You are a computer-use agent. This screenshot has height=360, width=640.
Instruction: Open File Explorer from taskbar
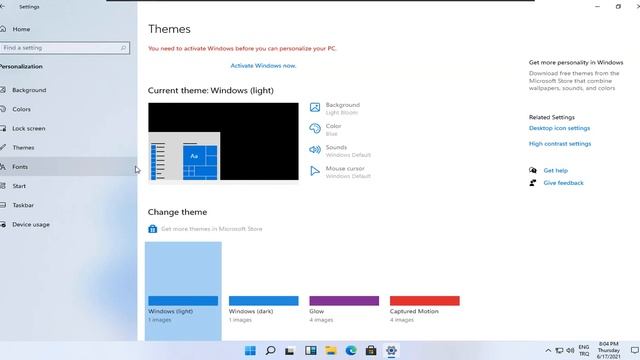tap(331, 350)
